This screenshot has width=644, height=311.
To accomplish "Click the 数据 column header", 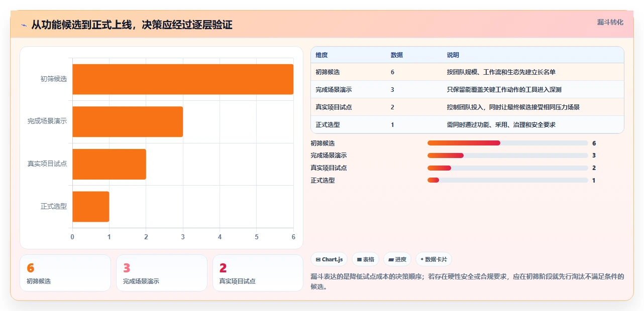I will tap(397, 55).
